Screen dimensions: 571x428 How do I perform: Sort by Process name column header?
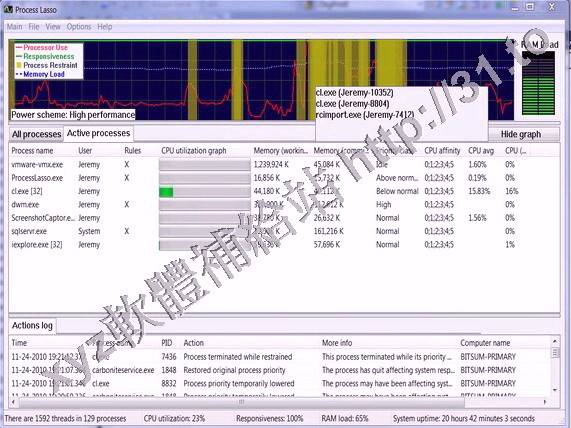32,150
